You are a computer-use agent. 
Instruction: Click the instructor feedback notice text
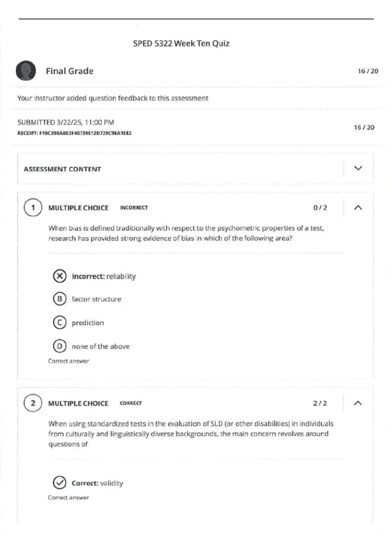(x=113, y=98)
